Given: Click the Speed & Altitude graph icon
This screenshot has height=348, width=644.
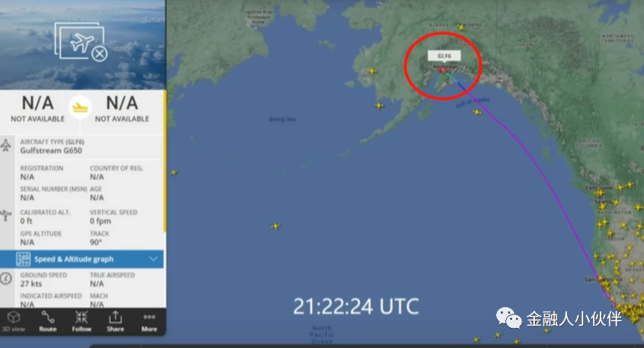Looking at the screenshot, I should (x=23, y=259).
